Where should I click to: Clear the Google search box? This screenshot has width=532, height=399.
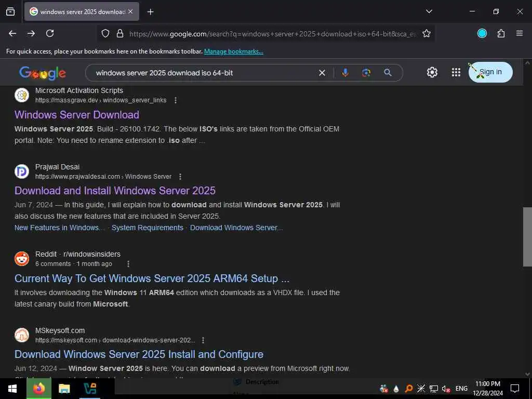(x=322, y=73)
